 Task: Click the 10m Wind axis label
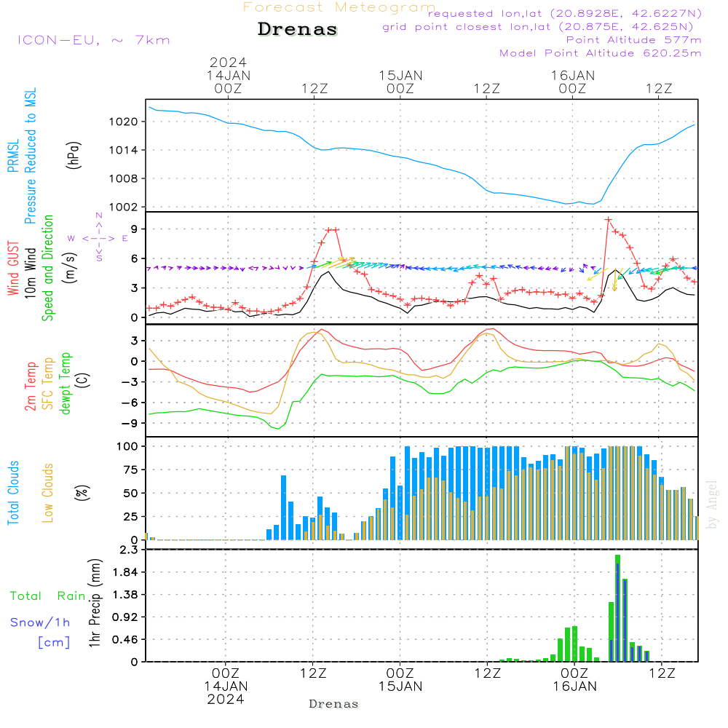click(x=30, y=272)
